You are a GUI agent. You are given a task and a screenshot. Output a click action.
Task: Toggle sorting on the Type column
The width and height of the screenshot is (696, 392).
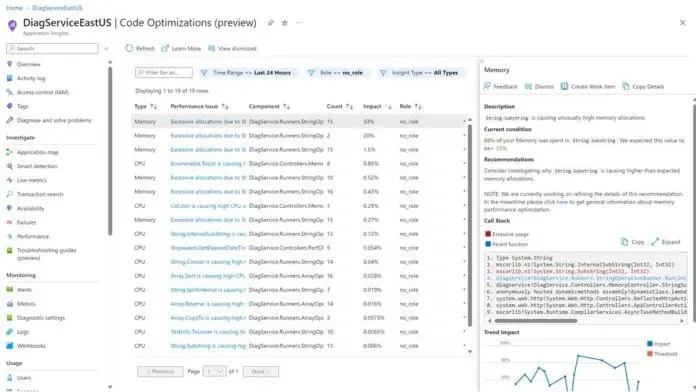[x=146, y=107]
